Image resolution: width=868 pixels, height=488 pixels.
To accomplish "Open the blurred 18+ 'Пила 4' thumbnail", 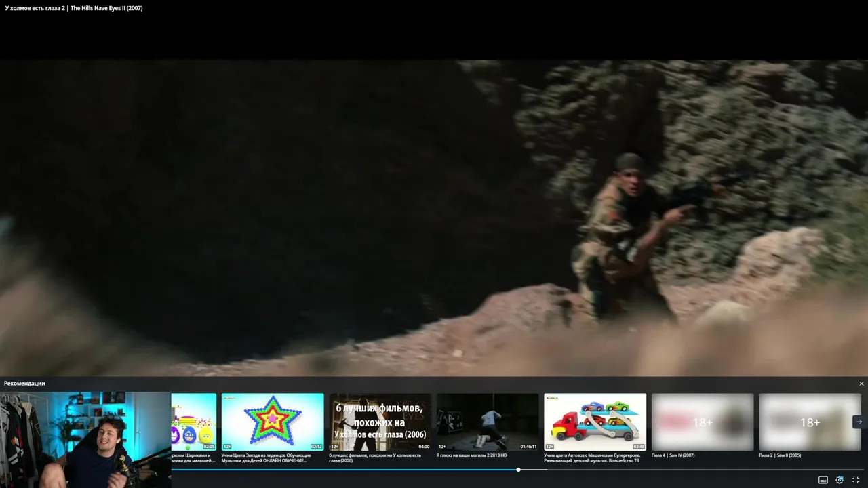I will click(703, 422).
